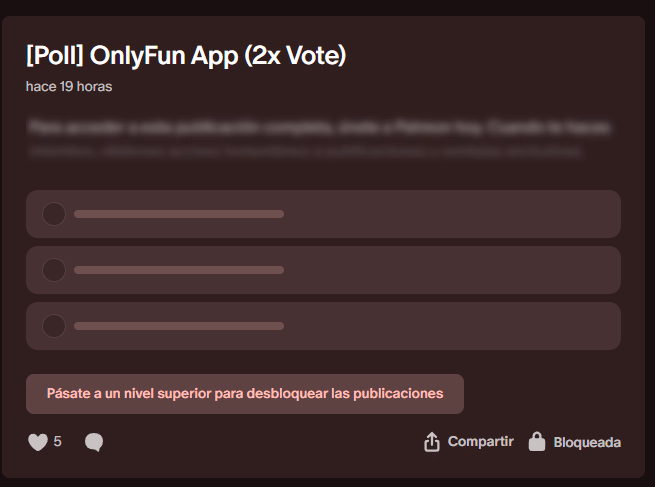Click '(2x Vote)' in the post title
The height and width of the screenshot is (487, 655).
point(295,56)
